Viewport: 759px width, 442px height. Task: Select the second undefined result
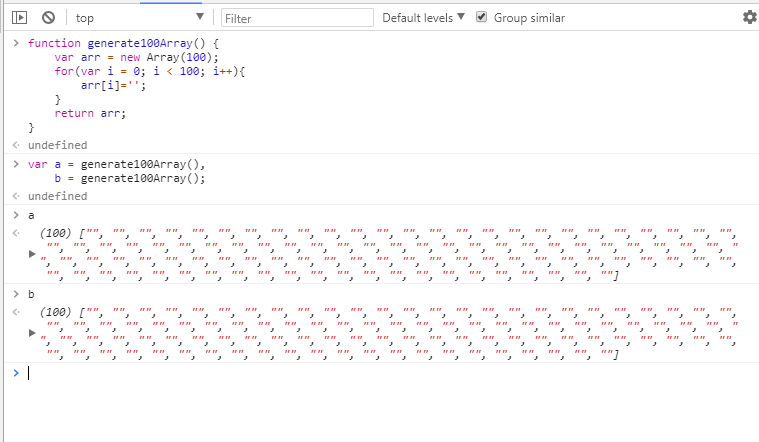57,197
